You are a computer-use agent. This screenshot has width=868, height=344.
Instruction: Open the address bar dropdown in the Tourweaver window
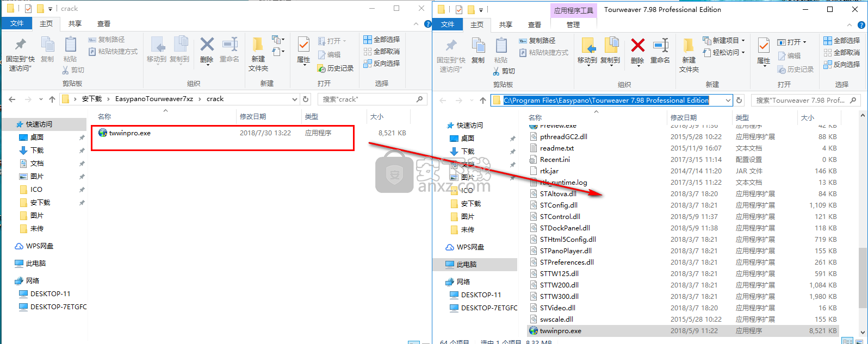click(x=728, y=101)
